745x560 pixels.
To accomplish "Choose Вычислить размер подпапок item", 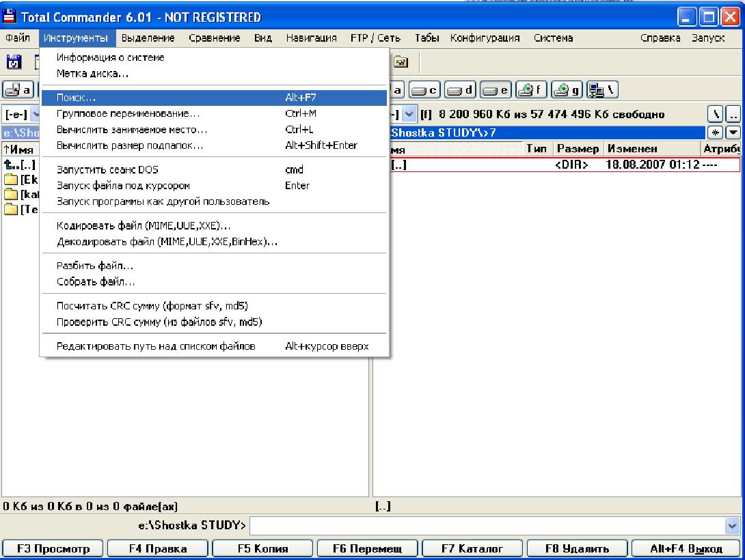I will pyautogui.click(x=215, y=145).
